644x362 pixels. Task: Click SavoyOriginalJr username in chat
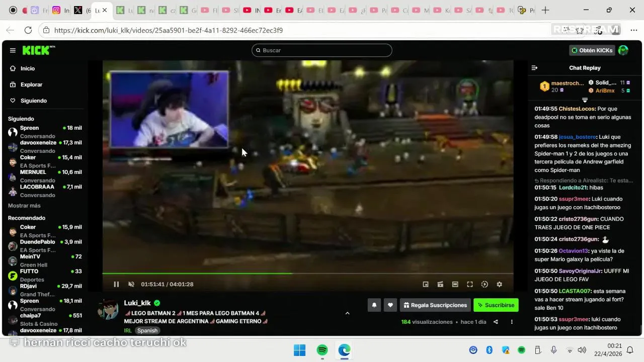coord(580,271)
